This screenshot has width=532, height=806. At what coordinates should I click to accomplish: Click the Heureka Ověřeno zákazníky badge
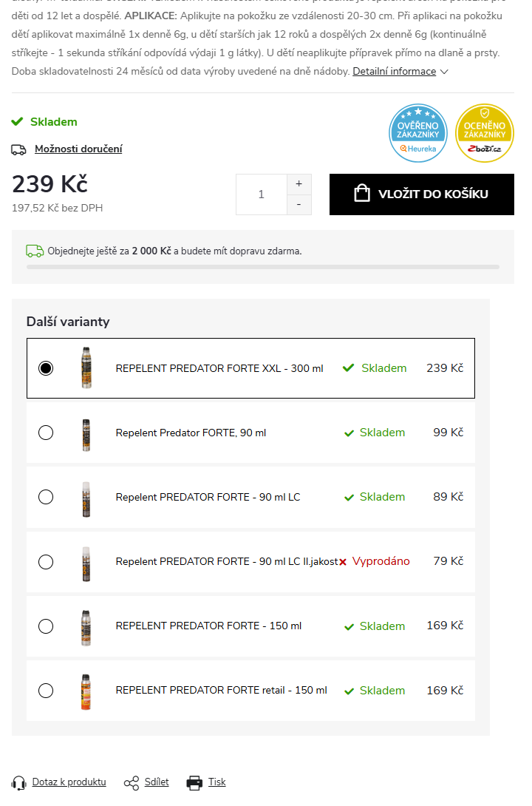coord(418,133)
